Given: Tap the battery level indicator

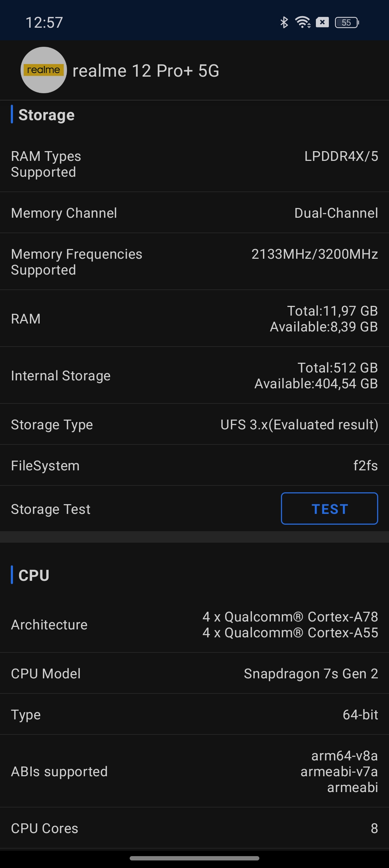Looking at the screenshot, I should [x=347, y=23].
